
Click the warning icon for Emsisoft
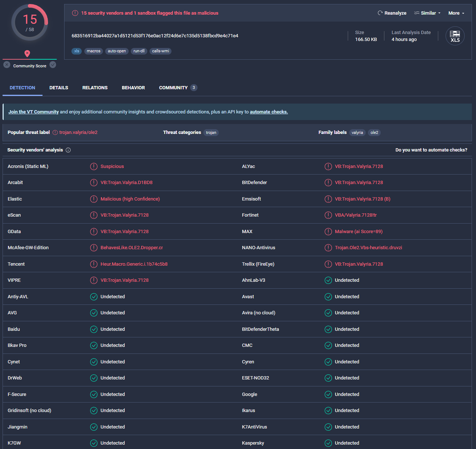(x=328, y=199)
